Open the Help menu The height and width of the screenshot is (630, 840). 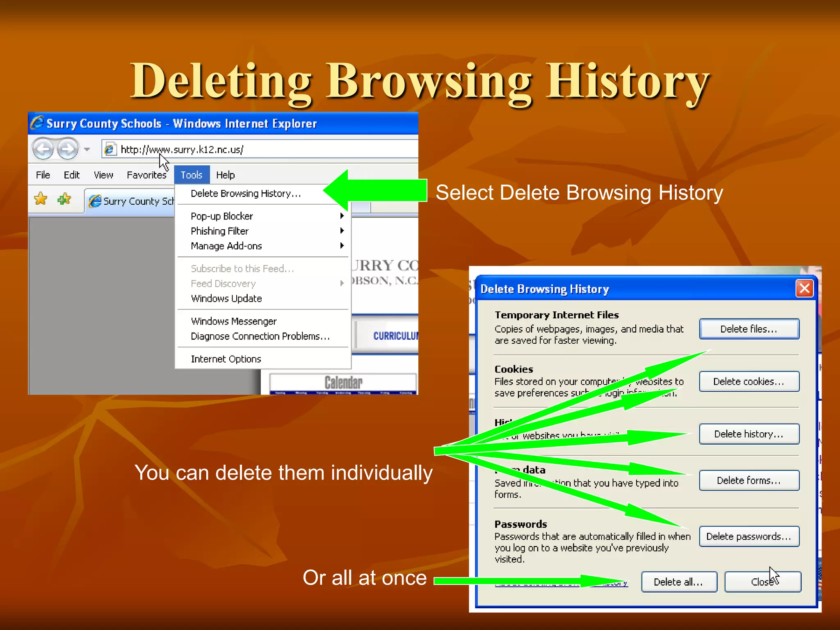point(225,175)
